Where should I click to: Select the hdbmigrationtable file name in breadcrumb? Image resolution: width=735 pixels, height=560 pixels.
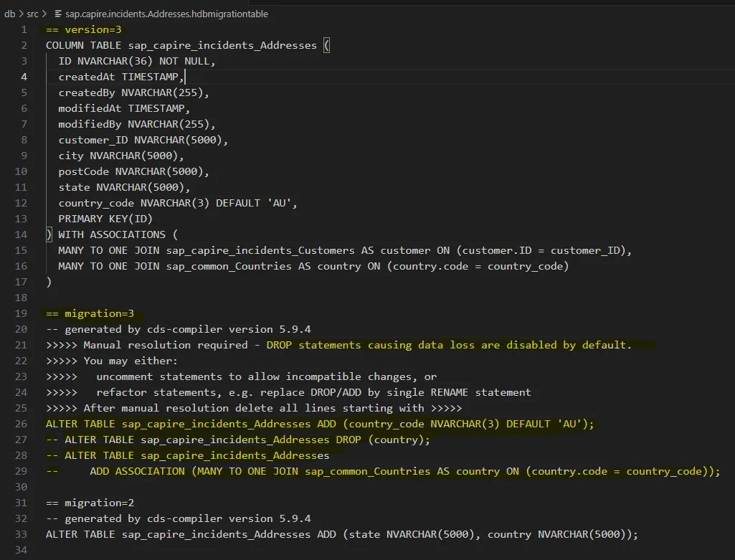pos(166,14)
